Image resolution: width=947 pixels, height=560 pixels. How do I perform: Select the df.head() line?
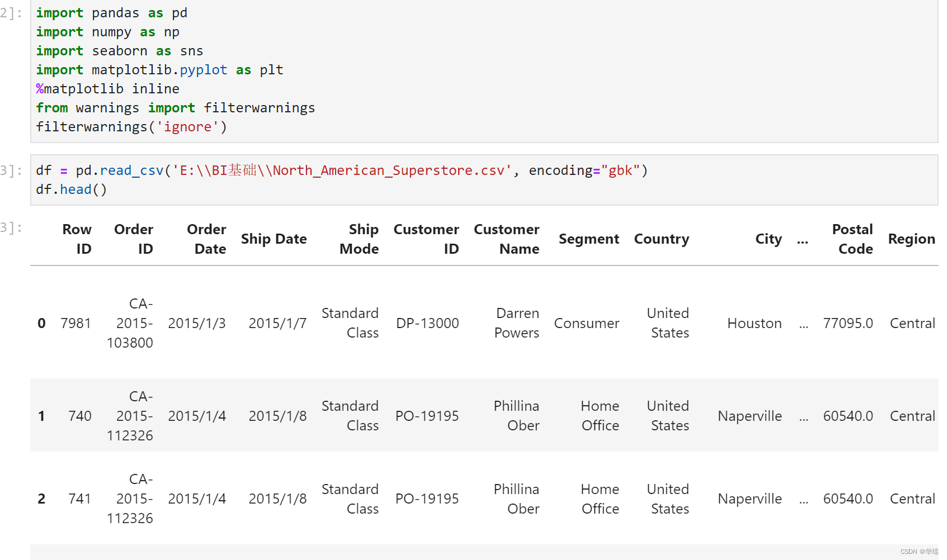(72, 189)
